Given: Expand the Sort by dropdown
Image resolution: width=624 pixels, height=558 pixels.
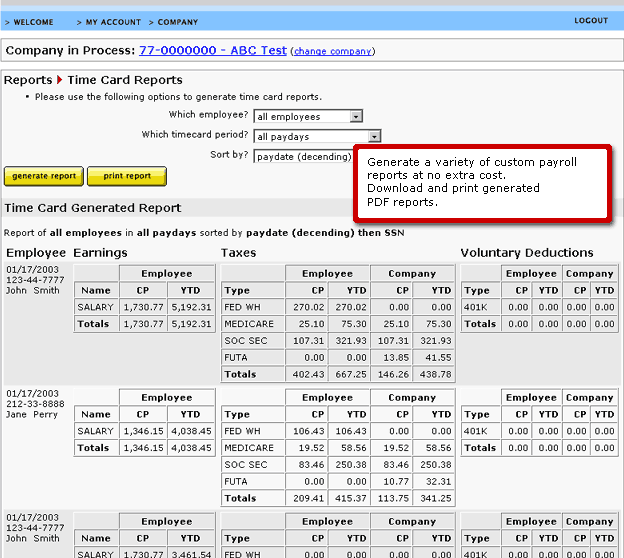Looking at the screenshot, I should point(305,156).
